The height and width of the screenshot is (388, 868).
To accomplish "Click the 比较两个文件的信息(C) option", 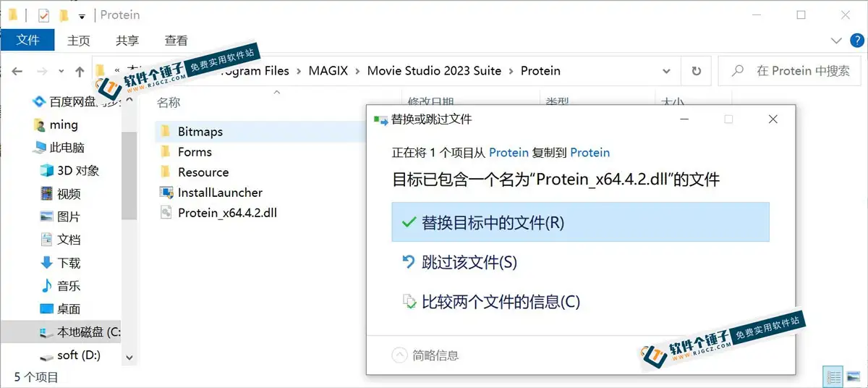I will 580,302.
